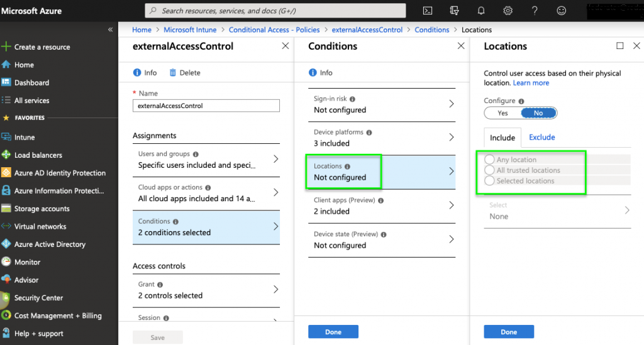The width and height of the screenshot is (644, 345).
Task: Open All services list icon
Action: pos(6,100)
